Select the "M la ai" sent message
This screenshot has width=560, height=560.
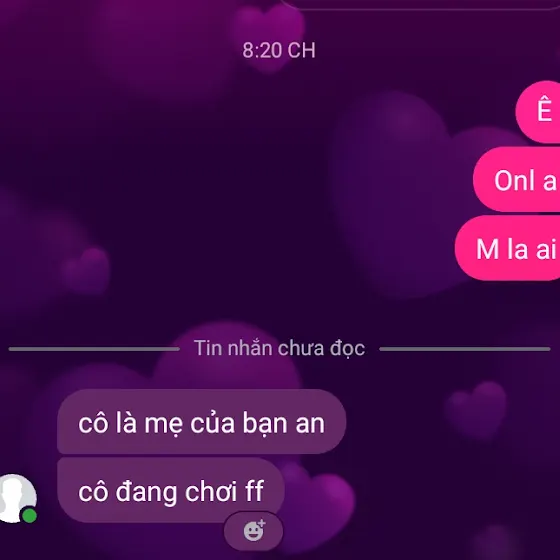508,248
